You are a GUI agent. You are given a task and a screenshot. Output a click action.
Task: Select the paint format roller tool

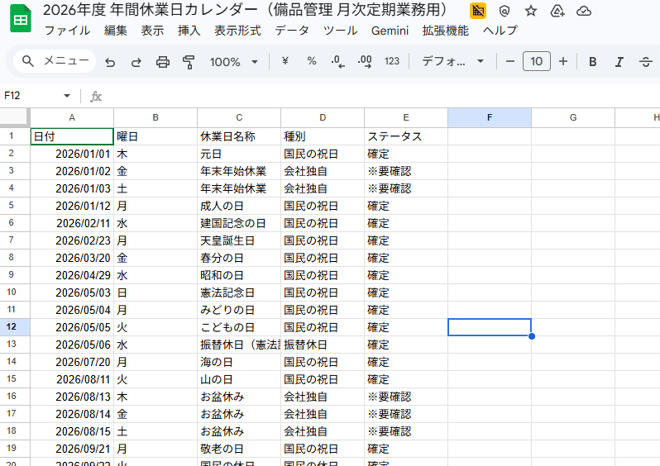188,62
